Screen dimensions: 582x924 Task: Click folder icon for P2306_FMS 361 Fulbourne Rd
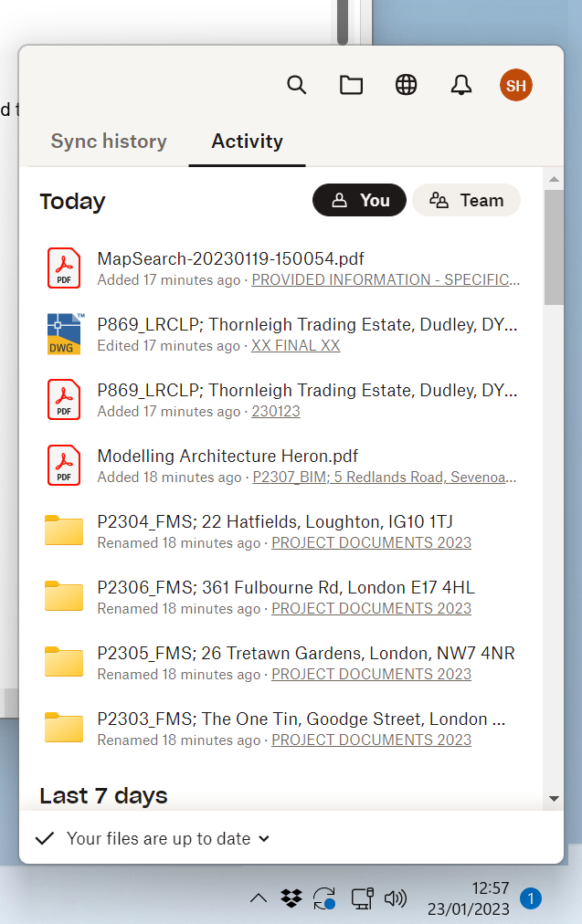point(64,596)
